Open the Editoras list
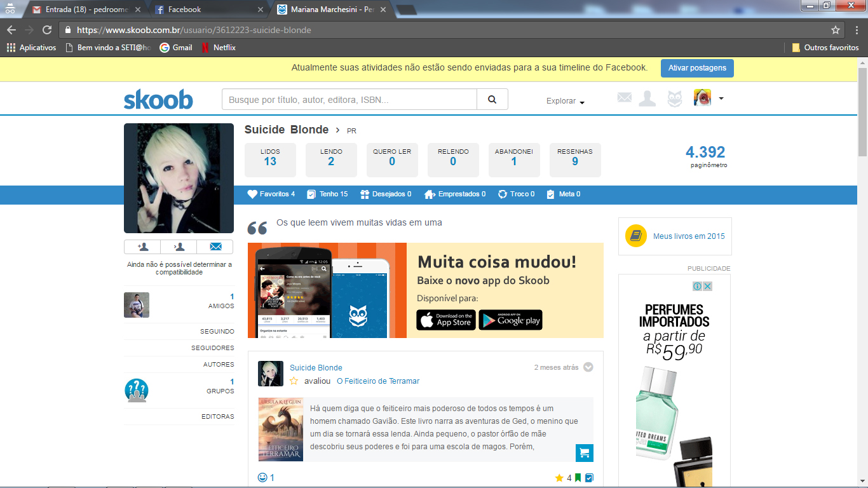This screenshot has height=488, width=868. coord(218,417)
